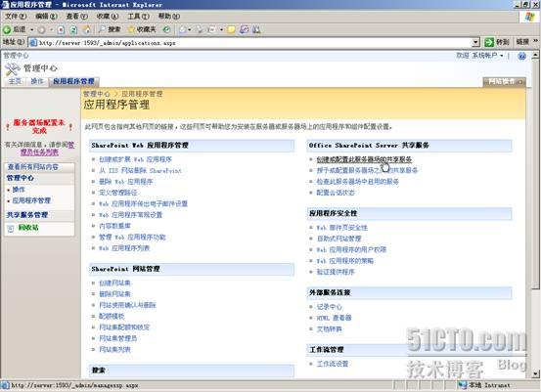Click the Print icon in IE toolbar
This screenshot has height=392, width=541.
(x=200, y=30)
